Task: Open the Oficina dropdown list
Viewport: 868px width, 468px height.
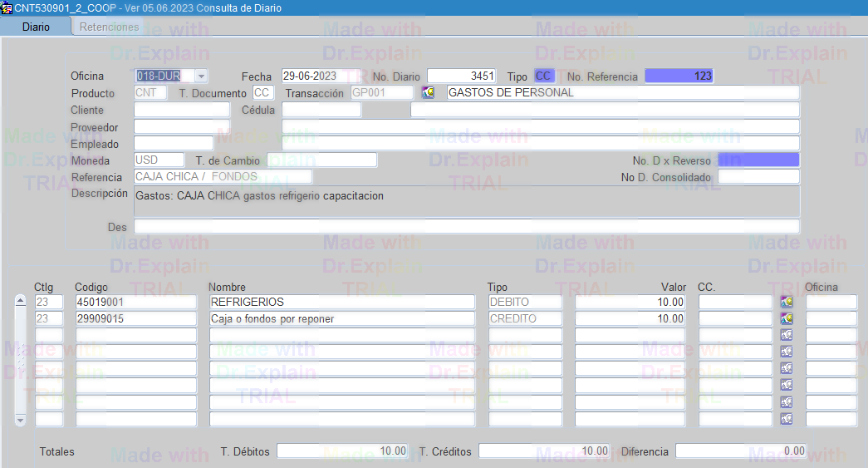Action: (x=201, y=76)
